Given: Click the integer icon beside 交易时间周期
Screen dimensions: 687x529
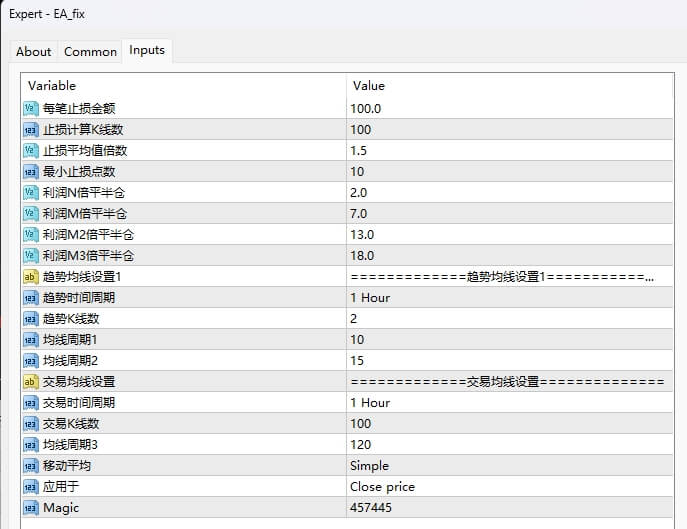Looking at the screenshot, I should tap(31, 403).
